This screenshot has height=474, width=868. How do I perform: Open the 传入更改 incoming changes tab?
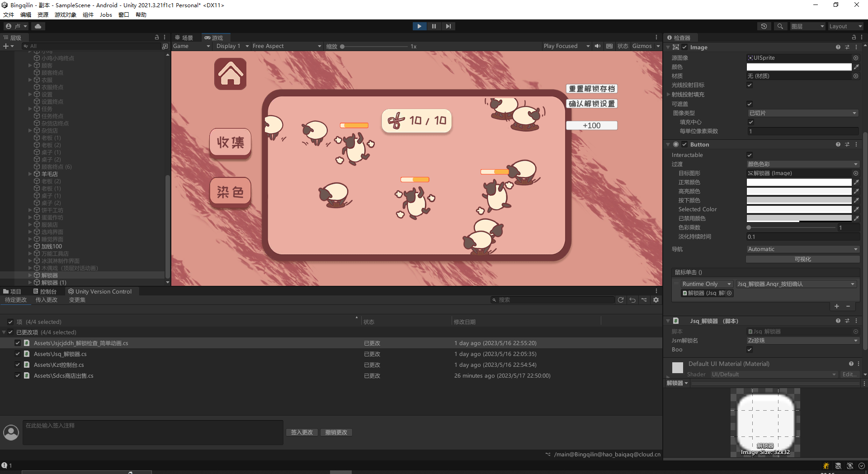pyautogui.click(x=47, y=300)
